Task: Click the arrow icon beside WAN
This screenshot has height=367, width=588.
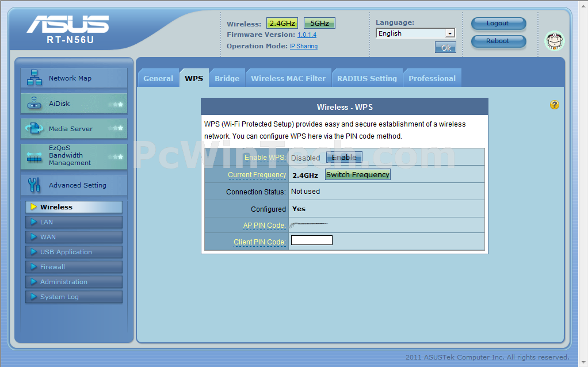Action: coord(33,236)
